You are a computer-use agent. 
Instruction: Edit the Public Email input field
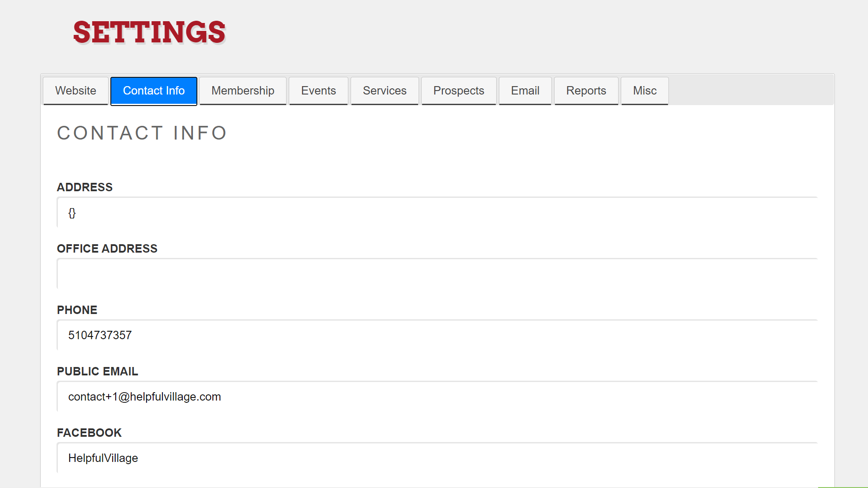437,397
